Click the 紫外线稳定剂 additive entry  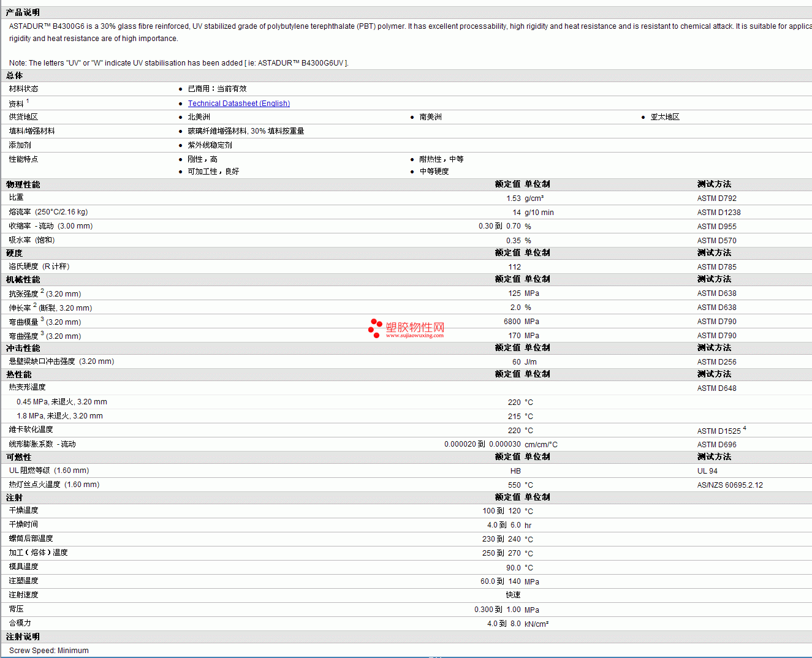[x=210, y=145]
